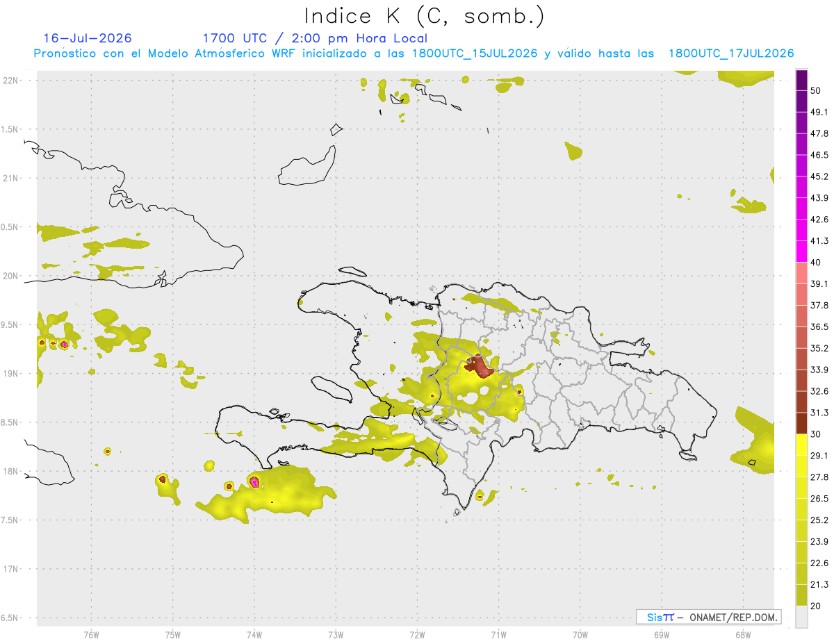Click the "46.5" legend value
834x644 pixels.
820,155
